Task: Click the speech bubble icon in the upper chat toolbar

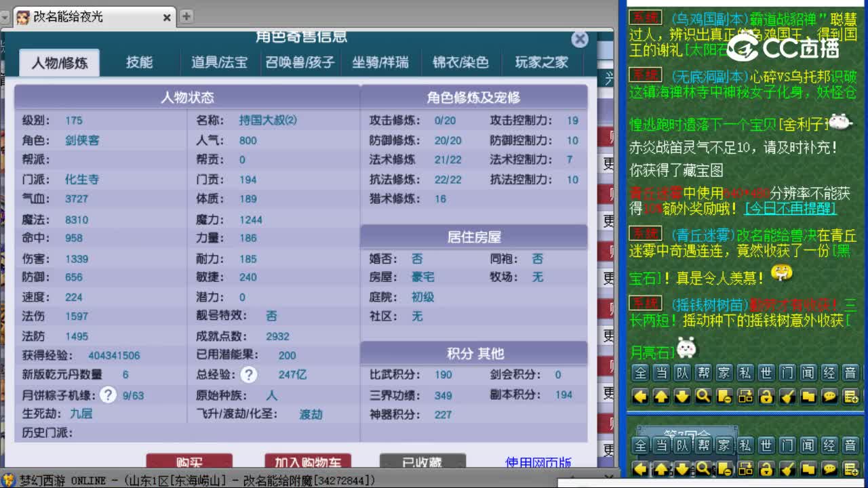Action: (829, 396)
